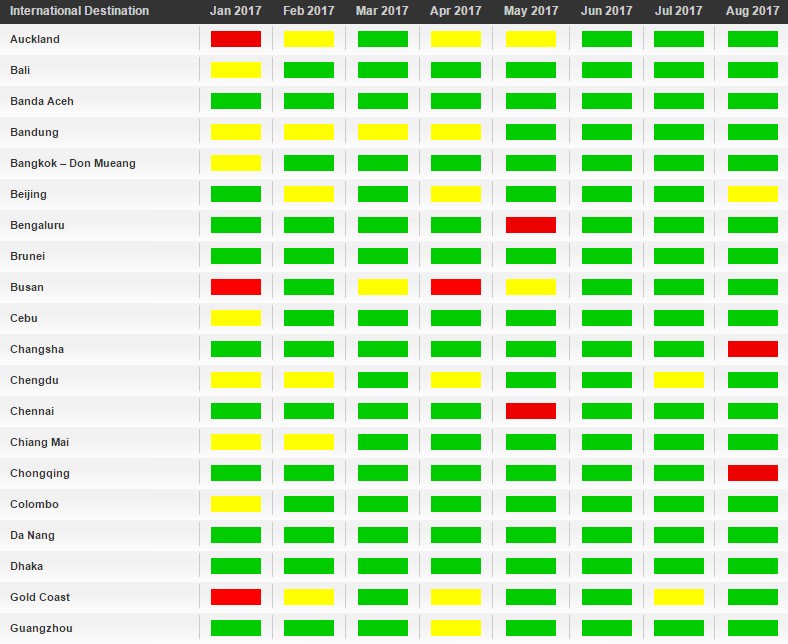Click Beijing's yellow Feb 2017 swatch
788x644 pixels.
click(x=309, y=194)
